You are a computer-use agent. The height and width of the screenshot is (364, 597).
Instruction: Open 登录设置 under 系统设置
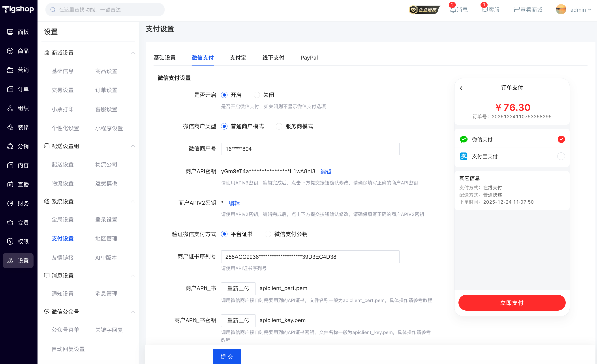(106, 220)
